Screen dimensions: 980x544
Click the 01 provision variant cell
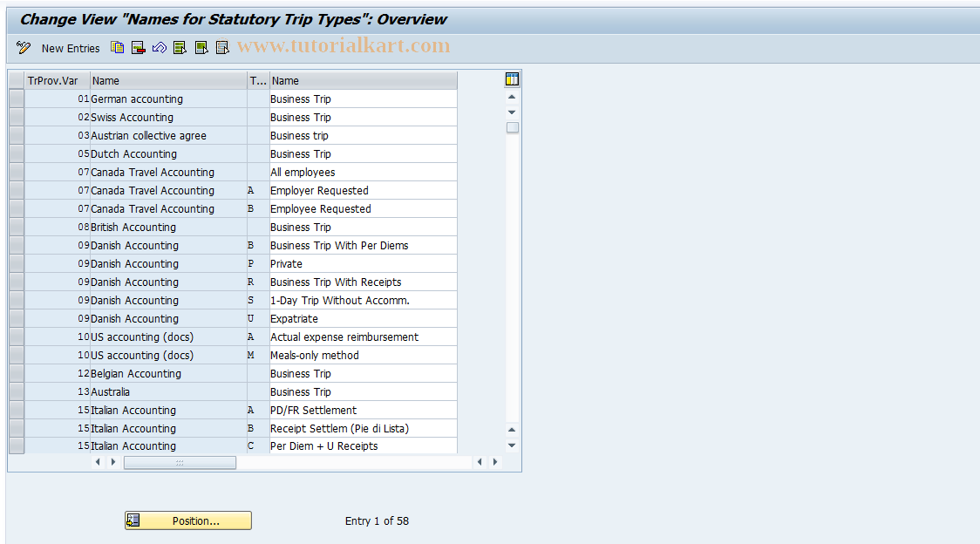58,99
